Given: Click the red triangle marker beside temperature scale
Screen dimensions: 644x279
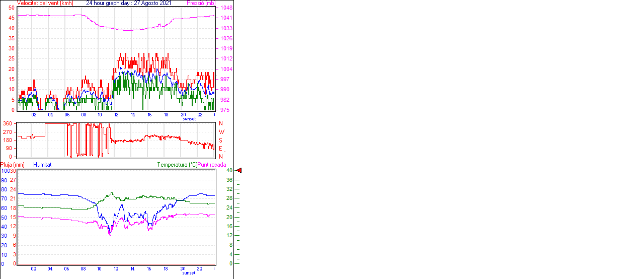Looking at the screenshot, I should click(x=239, y=171).
